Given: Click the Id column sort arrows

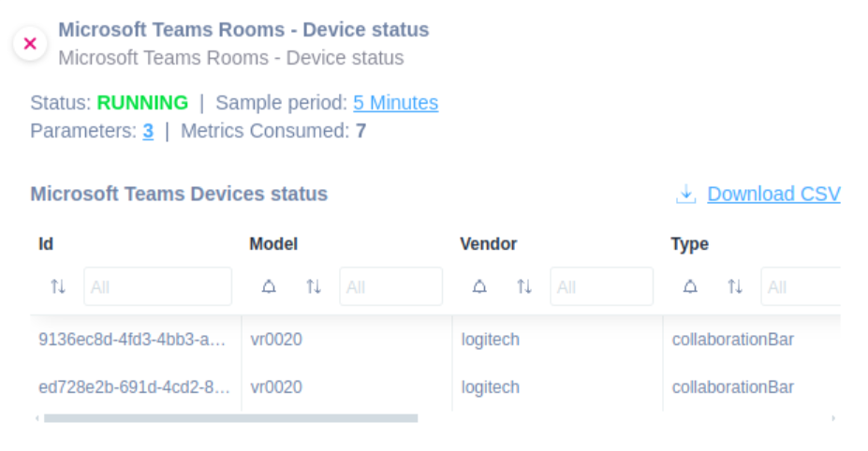Looking at the screenshot, I should 58,286.
